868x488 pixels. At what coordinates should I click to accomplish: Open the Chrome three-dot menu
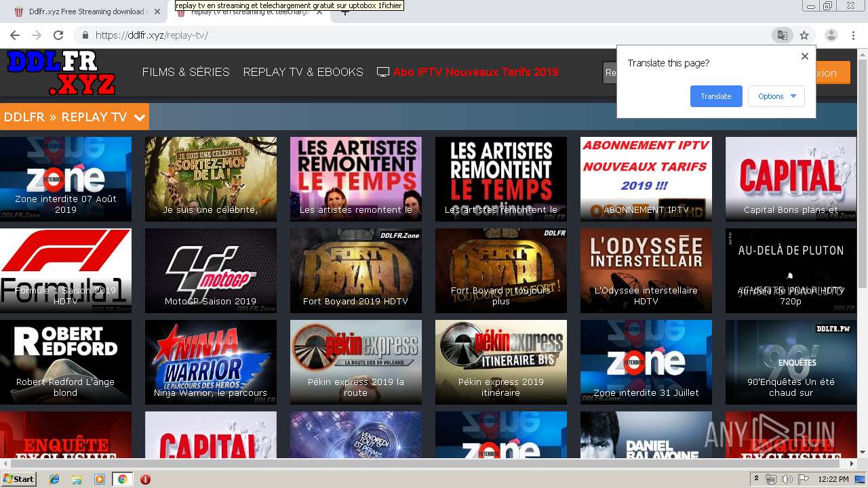coord(853,35)
